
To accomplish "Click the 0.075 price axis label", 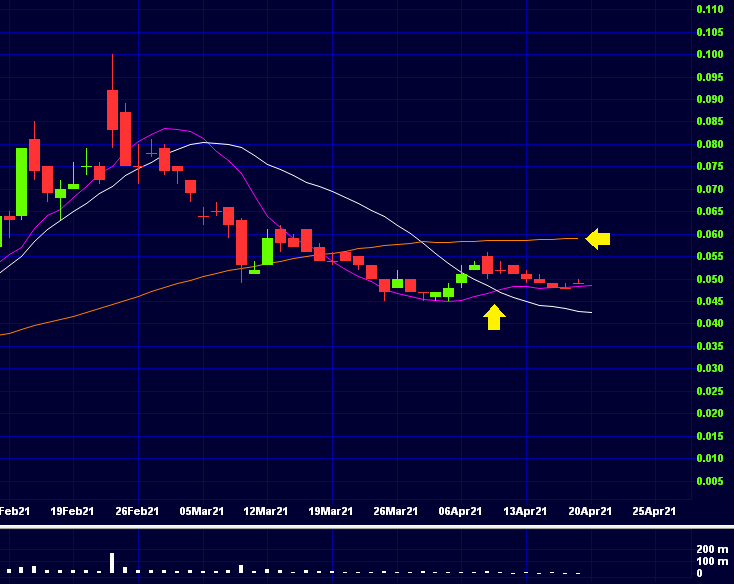I will pyautogui.click(x=710, y=167).
